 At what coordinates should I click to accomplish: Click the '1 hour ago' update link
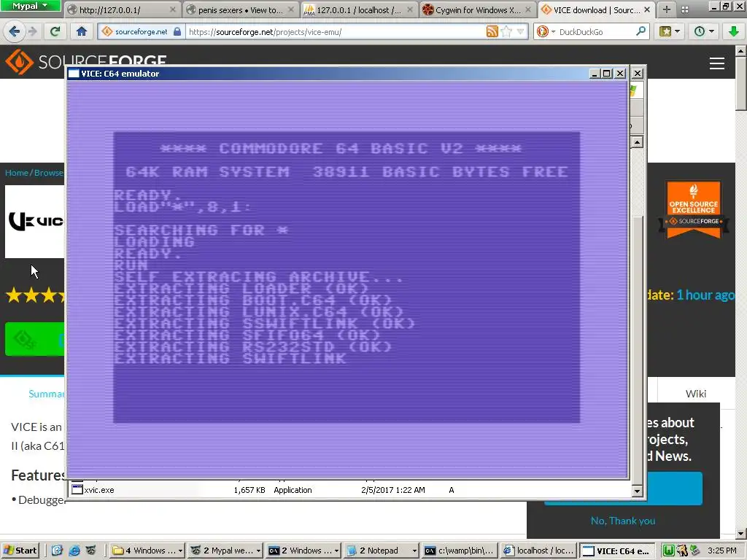(x=705, y=295)
